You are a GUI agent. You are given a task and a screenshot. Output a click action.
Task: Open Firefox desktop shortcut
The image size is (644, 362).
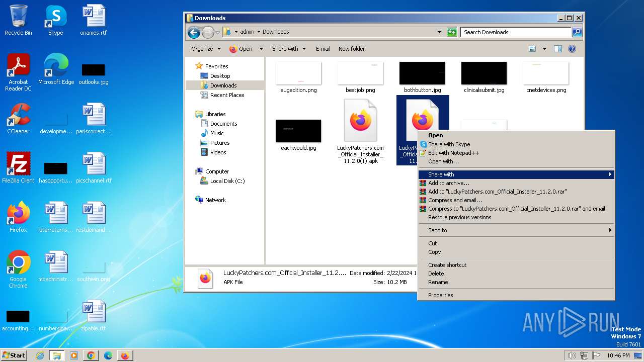point(18,217)
